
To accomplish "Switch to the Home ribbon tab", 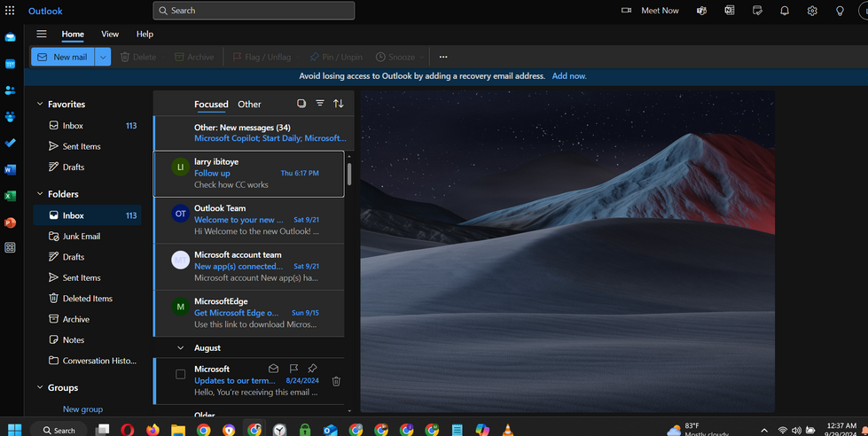I will click(x=73, y=34).
